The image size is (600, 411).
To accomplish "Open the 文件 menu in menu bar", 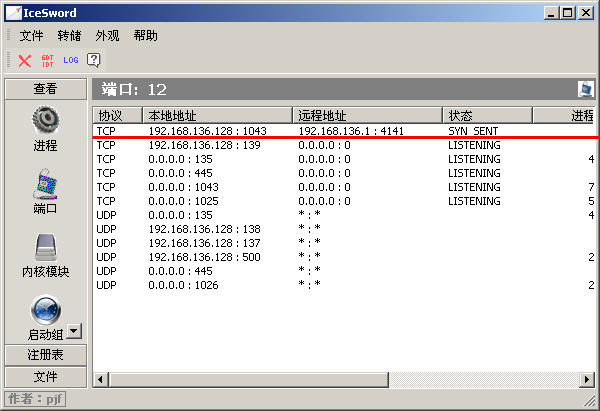I will 31,36.
